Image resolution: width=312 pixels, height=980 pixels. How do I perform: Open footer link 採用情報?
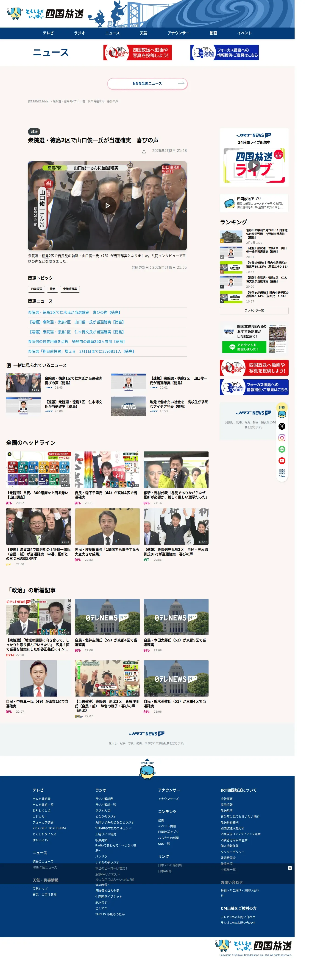point(226,805)
